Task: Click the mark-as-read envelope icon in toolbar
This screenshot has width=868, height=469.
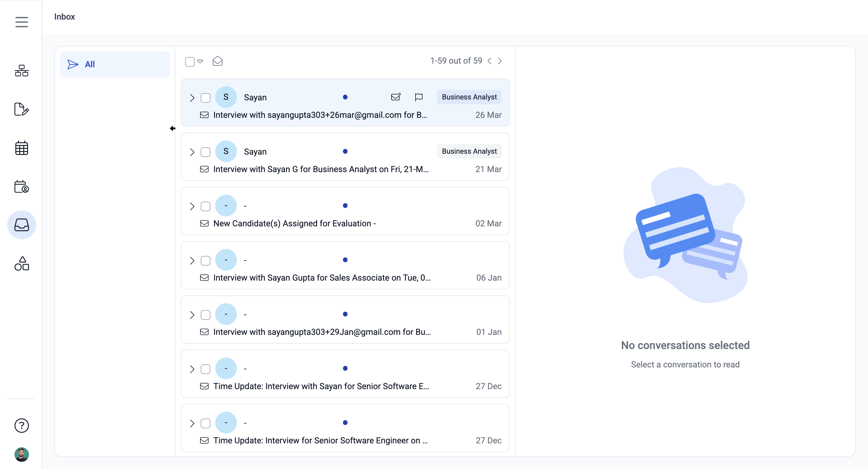Action: pyautogui.click(x=217, y=61)
